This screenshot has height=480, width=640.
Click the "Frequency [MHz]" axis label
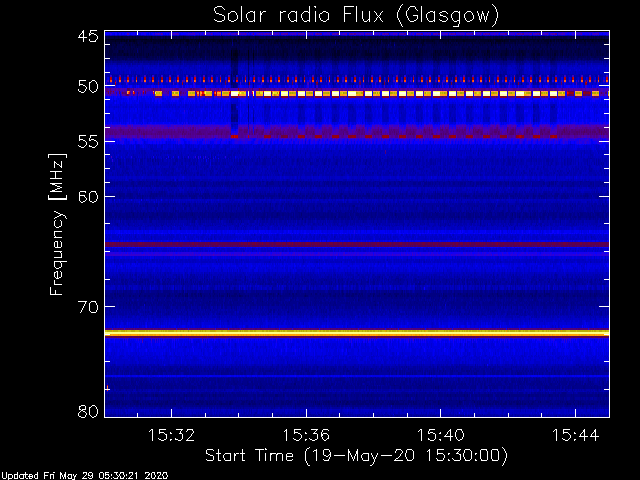[57, 224]
